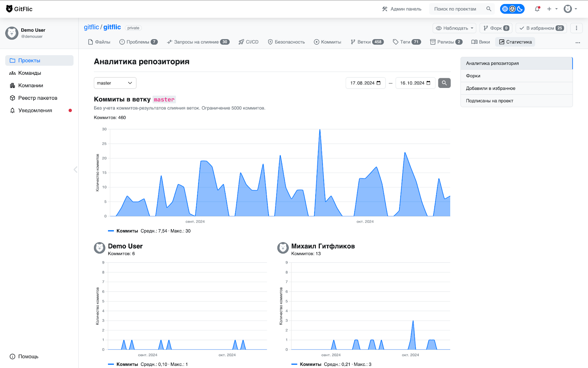Open the Безопасность tab
The image size is (588, 368).
(286, 42)
